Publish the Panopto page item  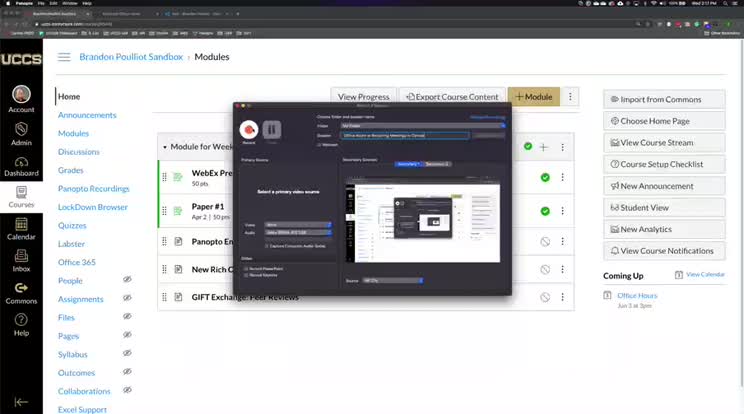click(545, 241)
